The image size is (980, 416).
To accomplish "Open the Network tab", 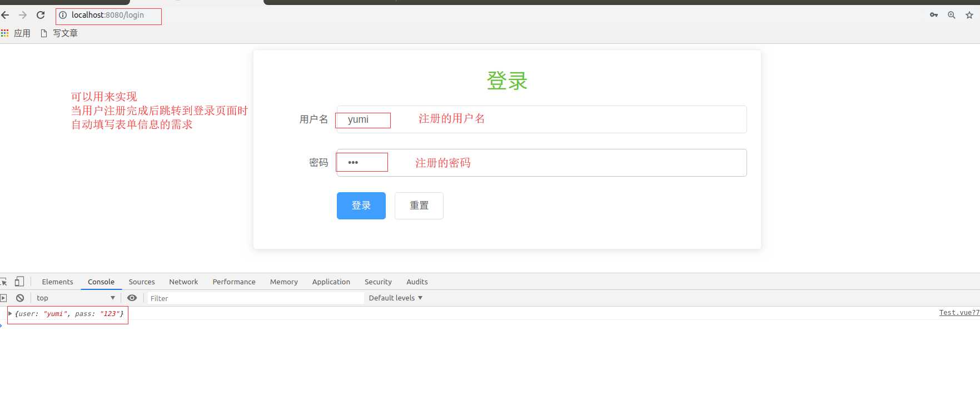I will coord(183,282).
